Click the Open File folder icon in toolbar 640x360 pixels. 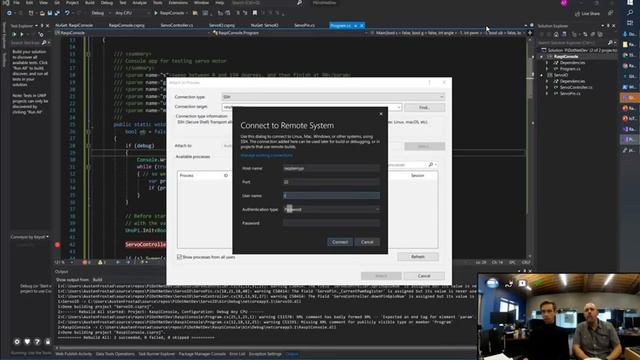pyautogui.click(x=42, y=13)
